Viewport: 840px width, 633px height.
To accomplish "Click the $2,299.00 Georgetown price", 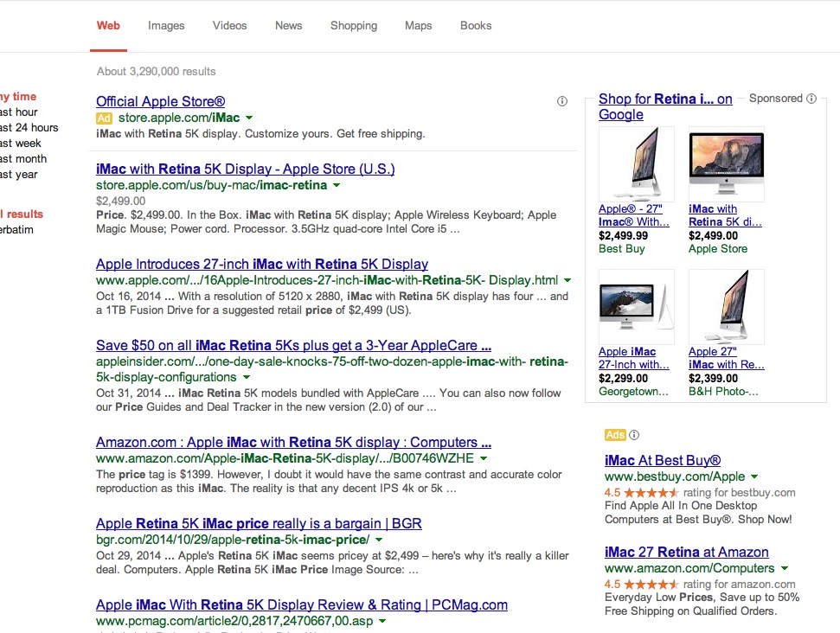I will click(x=624, y=378).
